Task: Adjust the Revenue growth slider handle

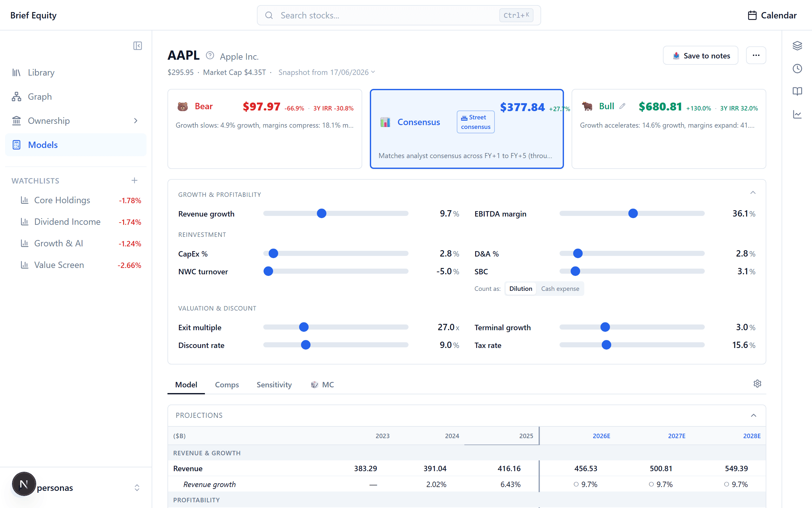Action: click(321, 214)
